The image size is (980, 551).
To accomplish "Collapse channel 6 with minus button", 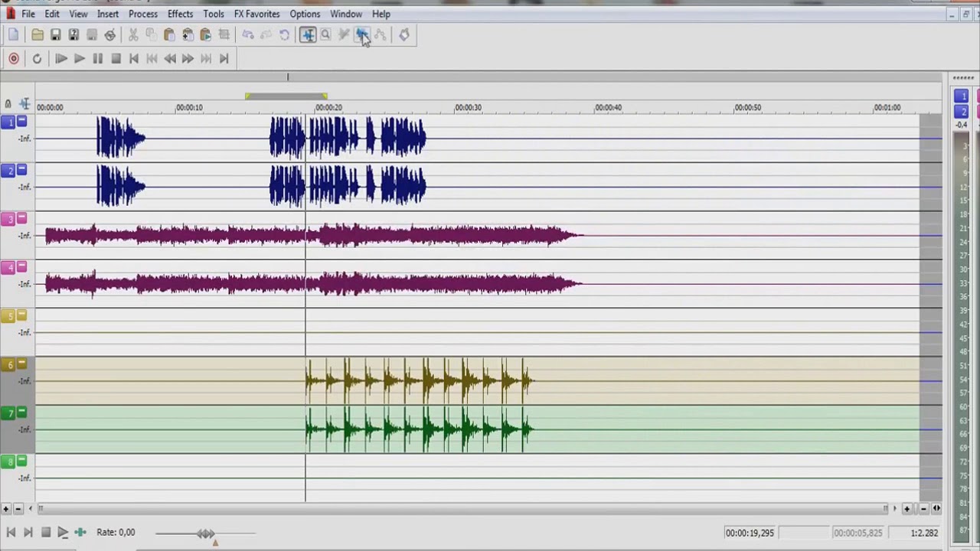I will (x=21, y=364).
